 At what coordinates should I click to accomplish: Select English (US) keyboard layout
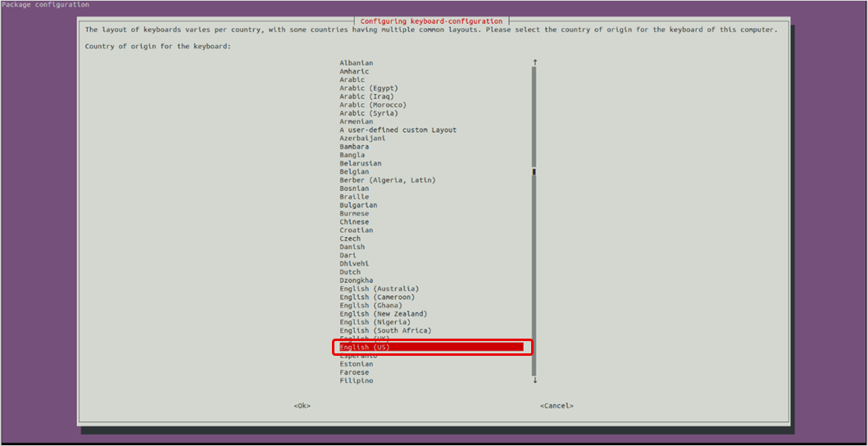tap(365, 348)
